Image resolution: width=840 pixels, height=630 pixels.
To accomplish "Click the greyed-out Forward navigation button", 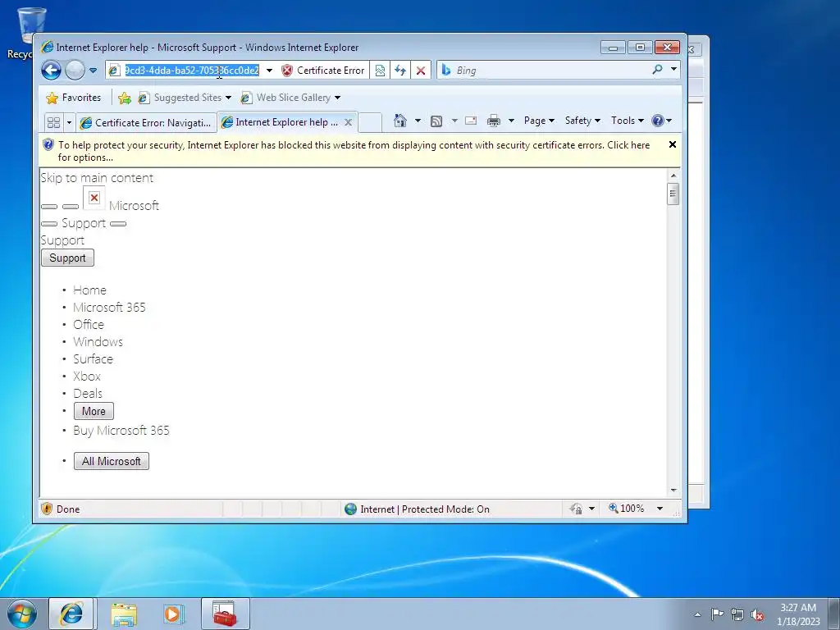I will pyautogui.click(x=75, y=71).
